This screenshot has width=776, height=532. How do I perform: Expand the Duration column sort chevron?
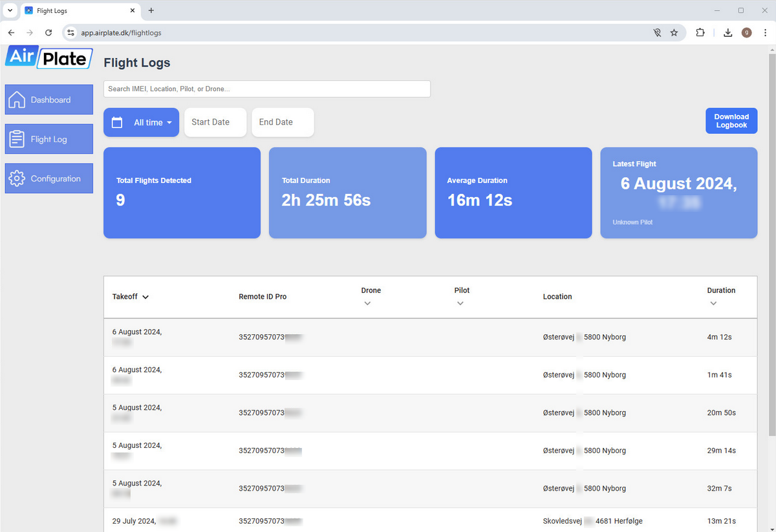tap(713, 303)
